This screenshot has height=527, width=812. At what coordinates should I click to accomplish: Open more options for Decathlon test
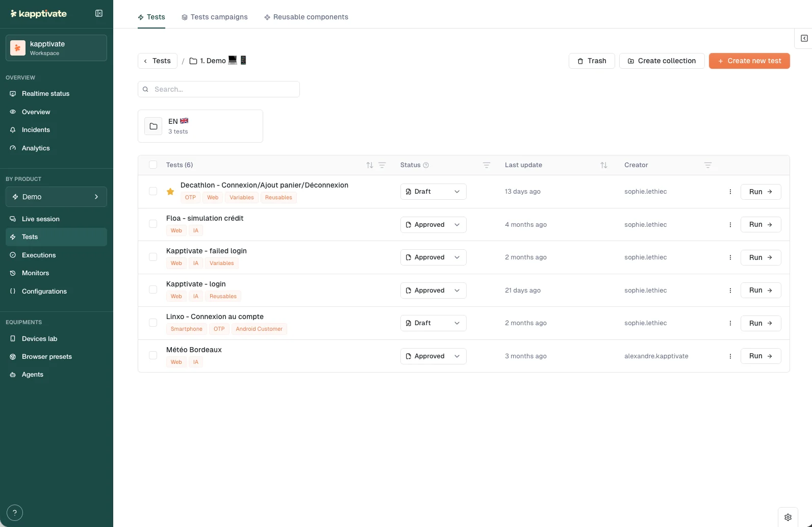coord(730,192)
